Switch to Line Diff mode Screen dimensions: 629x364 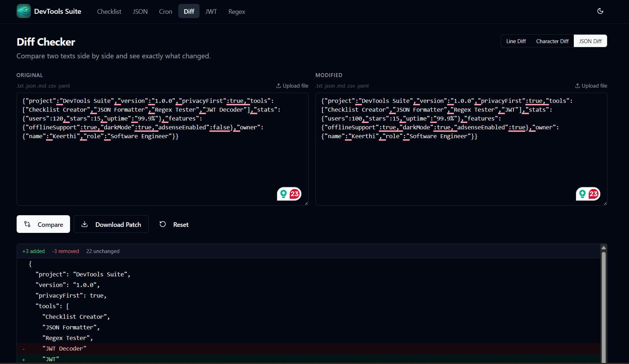516,41
